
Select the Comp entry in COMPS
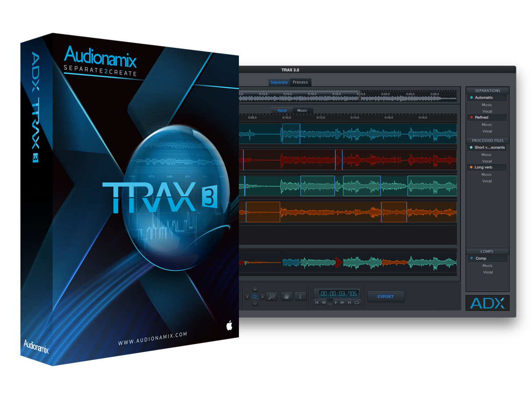coord(487,258)
